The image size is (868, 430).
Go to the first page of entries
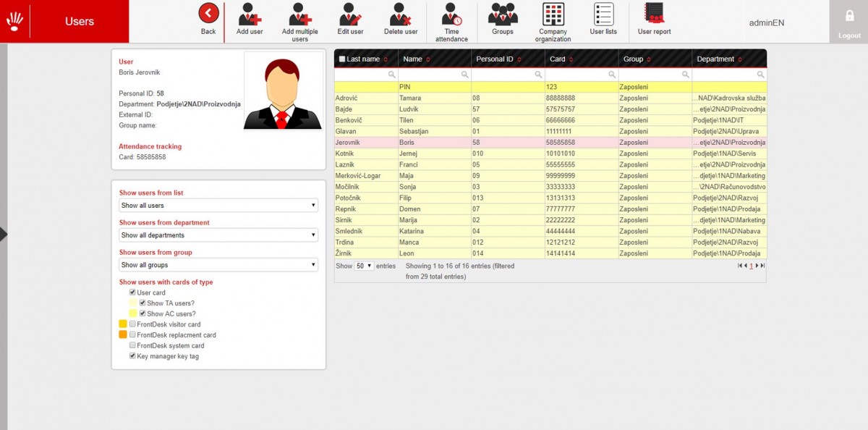(739, 266)
